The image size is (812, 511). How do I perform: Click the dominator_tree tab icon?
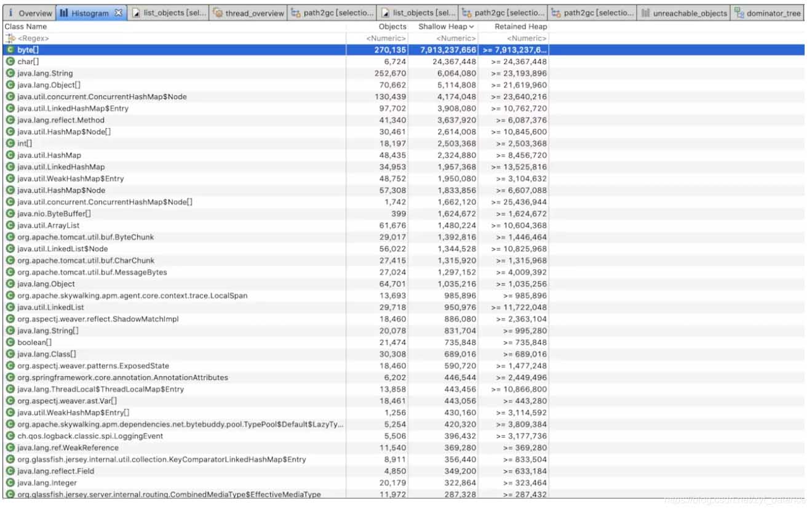(739, 13)
